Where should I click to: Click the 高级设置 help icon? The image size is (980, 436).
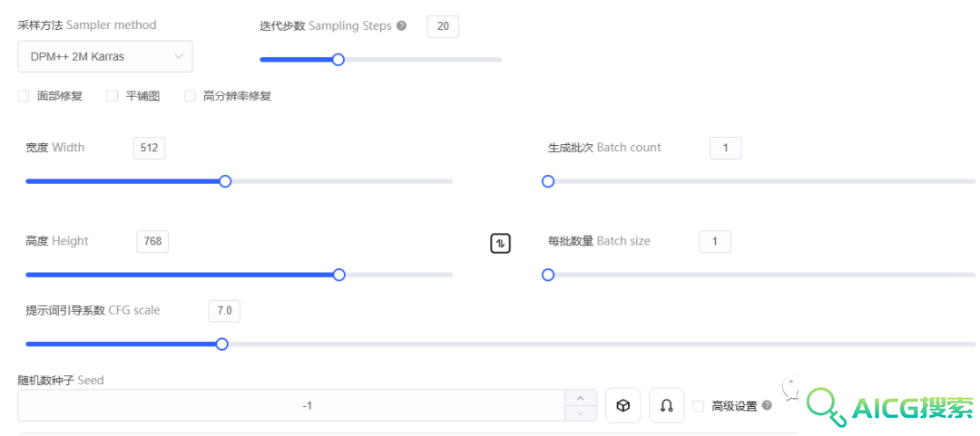tap(767, 405)
